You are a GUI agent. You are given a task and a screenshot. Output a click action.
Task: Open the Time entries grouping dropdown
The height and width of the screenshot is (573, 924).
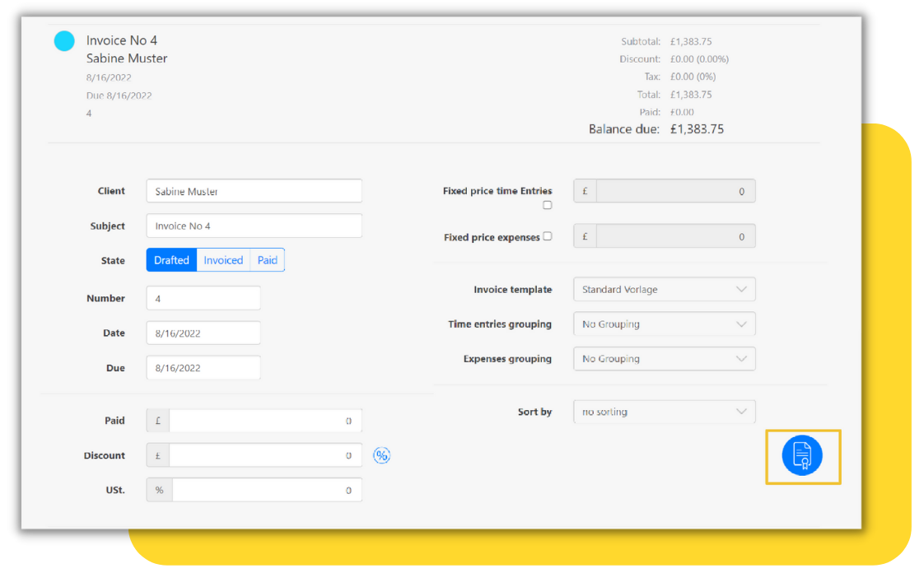click(x=664, y=324)
